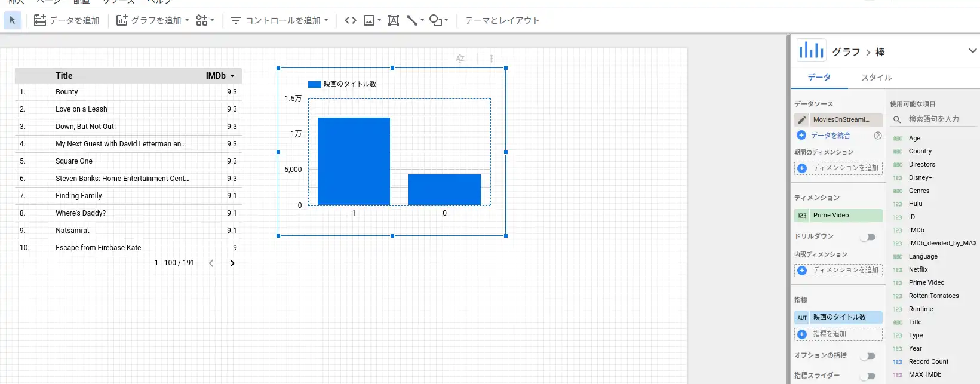
Task: Open the グラフを追加 dropdown
Action: tap(153, 20)
